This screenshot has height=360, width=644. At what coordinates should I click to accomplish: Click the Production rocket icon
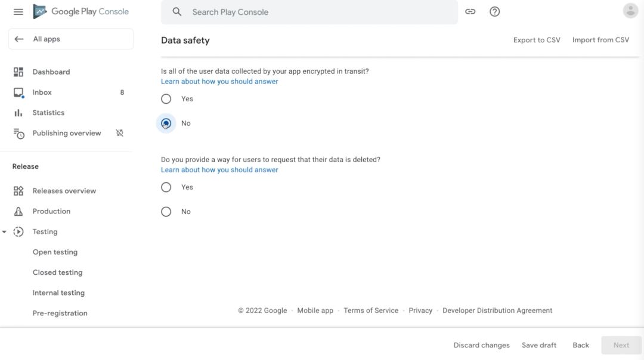coord(18,212)
